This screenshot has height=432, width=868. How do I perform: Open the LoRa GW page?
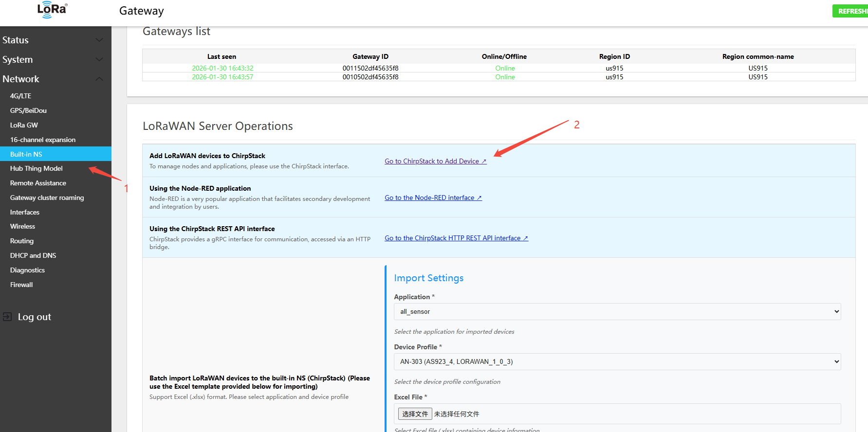pyautogui.click(x=24, y=125)
